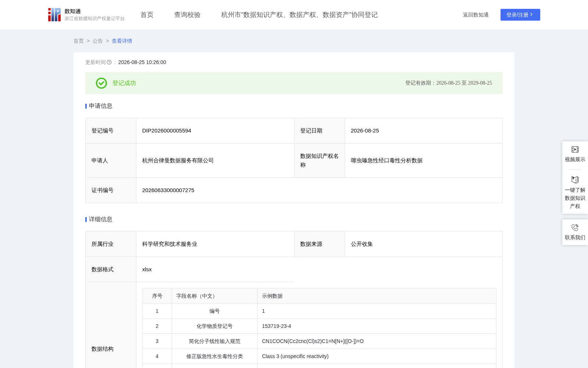Viewport: 588px width, 368px height.
Task: Click the 返回数知通 link
Action: pos(476,15)
